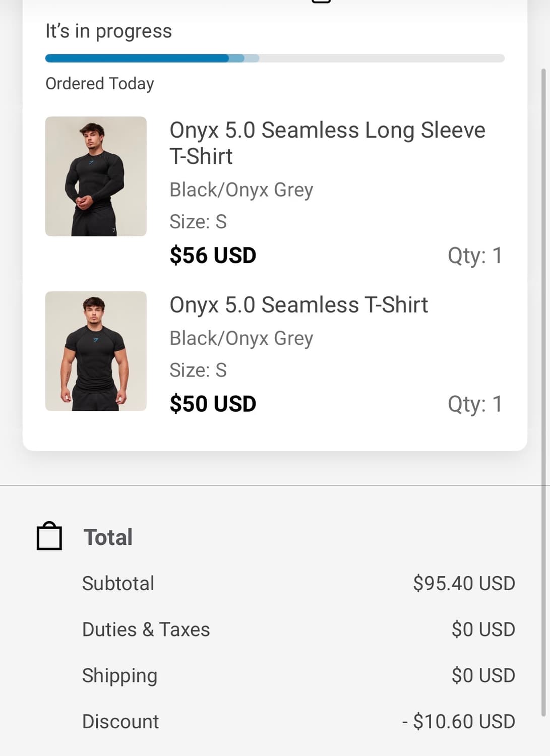Tap Qty: 1 beside the $50 item
This screenshot has height=756, width=550.
coord(474,404)
